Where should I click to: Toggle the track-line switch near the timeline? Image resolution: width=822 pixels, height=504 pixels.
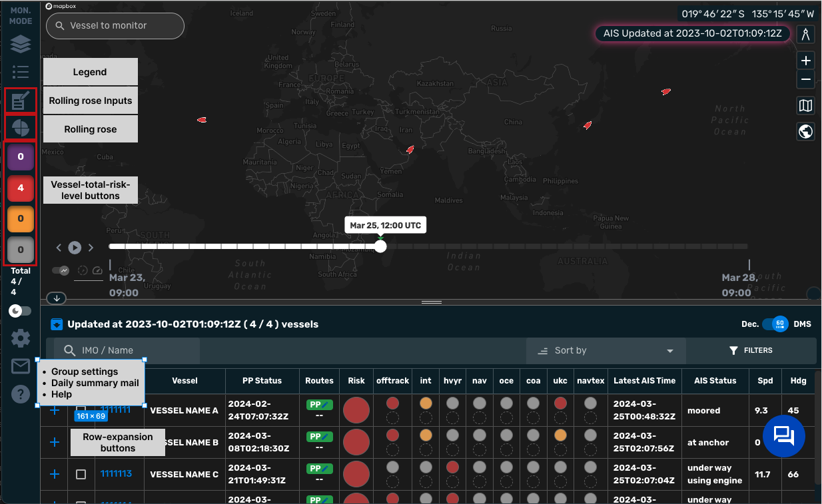(59, 270)
